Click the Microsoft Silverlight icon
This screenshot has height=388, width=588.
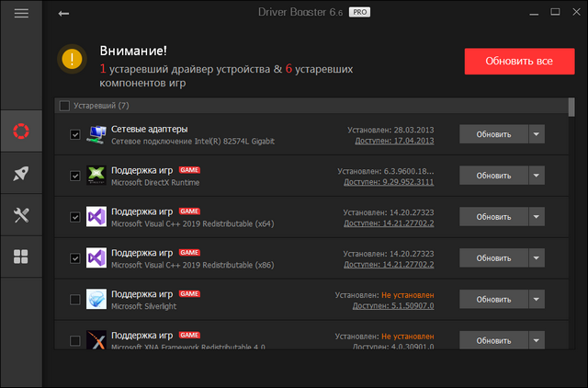96,299
